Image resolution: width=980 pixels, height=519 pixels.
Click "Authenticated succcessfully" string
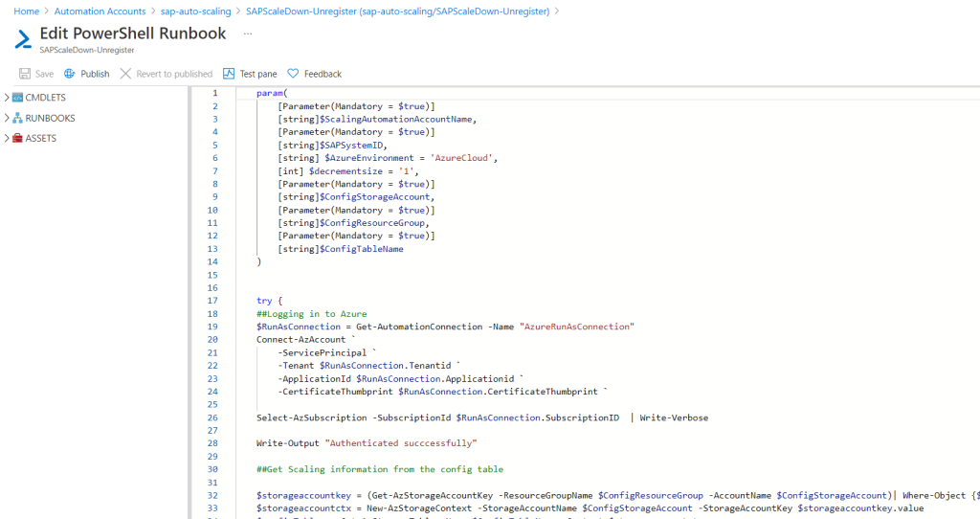401,443
